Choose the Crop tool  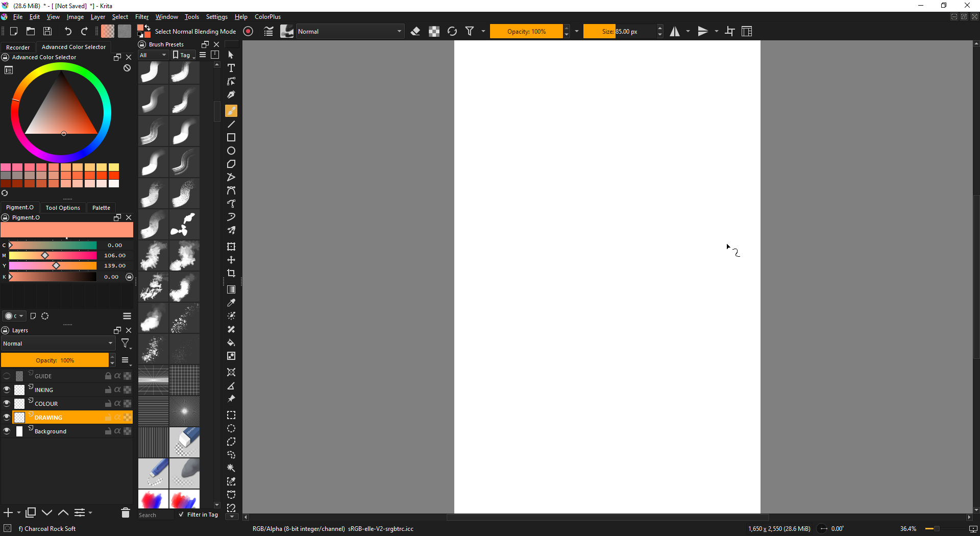tap(231, 273)
